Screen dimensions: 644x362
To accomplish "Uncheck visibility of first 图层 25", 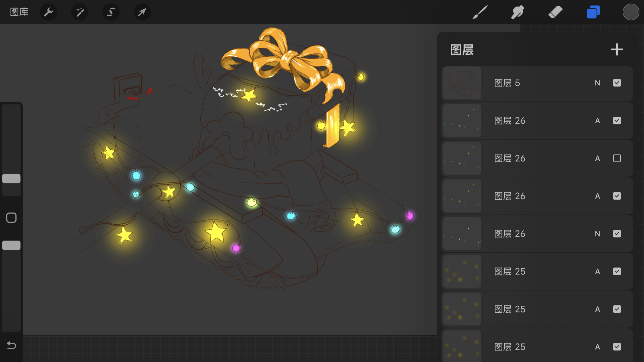I will coord(617,271).
